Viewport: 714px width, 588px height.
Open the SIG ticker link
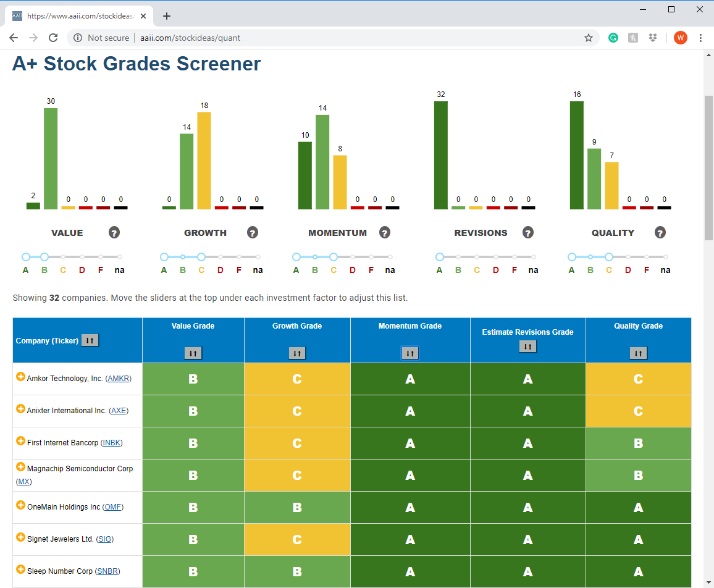click(x=105, y=539)
